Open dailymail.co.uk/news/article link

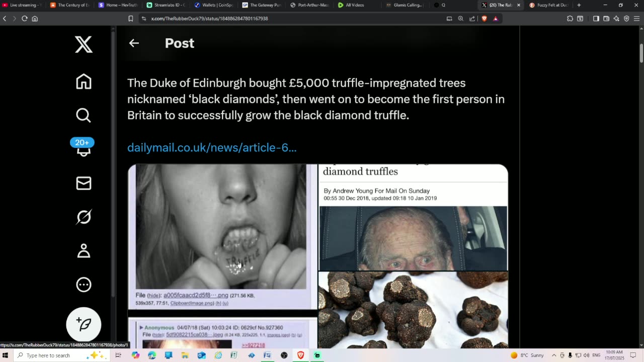point(212,147)
